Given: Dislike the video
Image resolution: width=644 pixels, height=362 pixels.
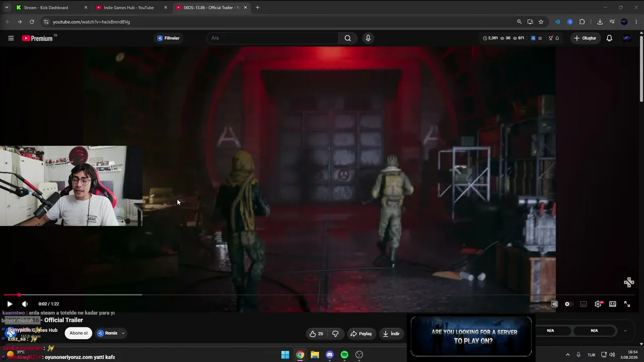Looking at the screenshot, I should pyautogui.click(x=336, y=333).
